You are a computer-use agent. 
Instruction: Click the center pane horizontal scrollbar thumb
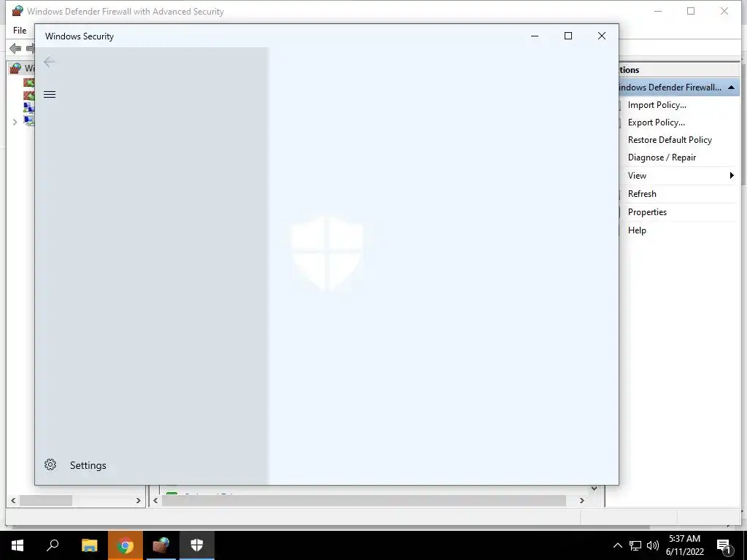tap(364, 500)
